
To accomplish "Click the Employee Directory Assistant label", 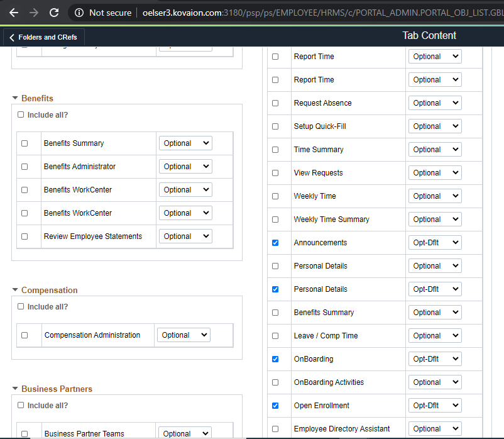I will [342, 429].
